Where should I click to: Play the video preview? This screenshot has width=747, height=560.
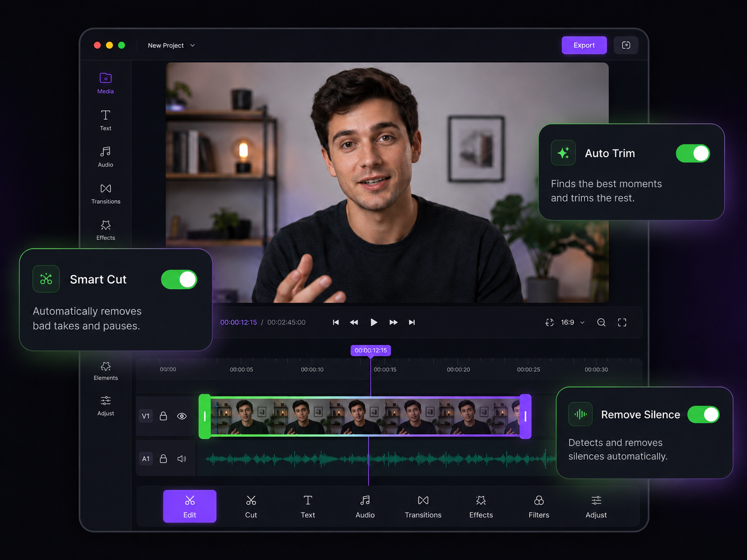pos(374,322)
